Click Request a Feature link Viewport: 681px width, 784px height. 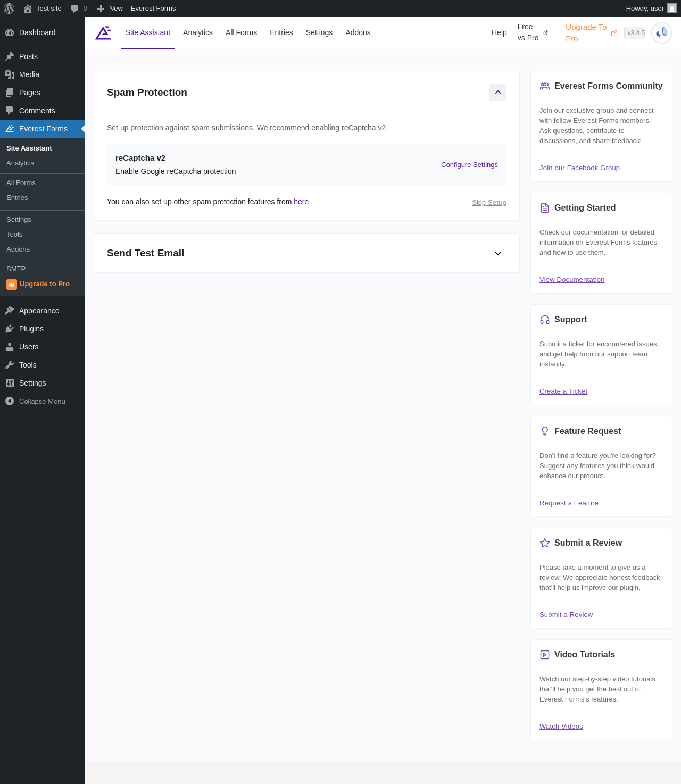point(569,503)
